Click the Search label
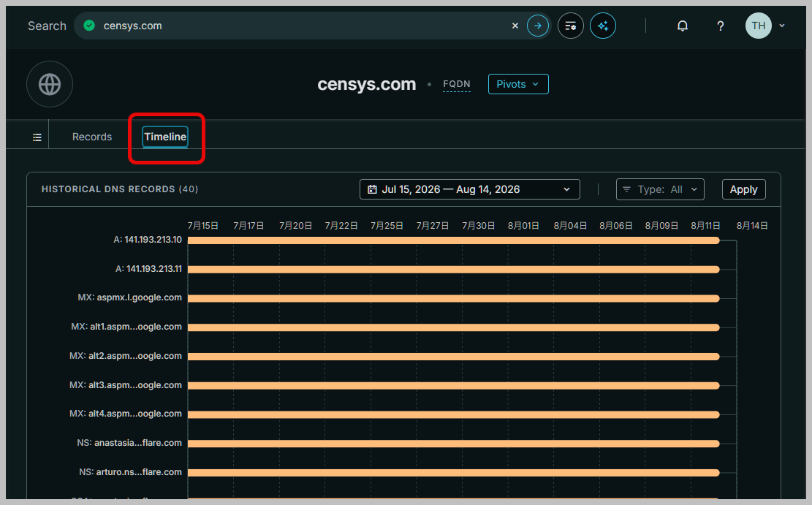 click(47, 26)
